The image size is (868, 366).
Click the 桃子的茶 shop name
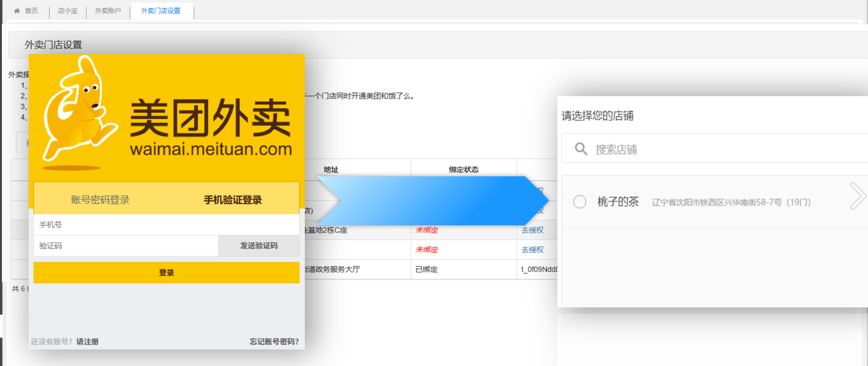click(x=618, y=202)
